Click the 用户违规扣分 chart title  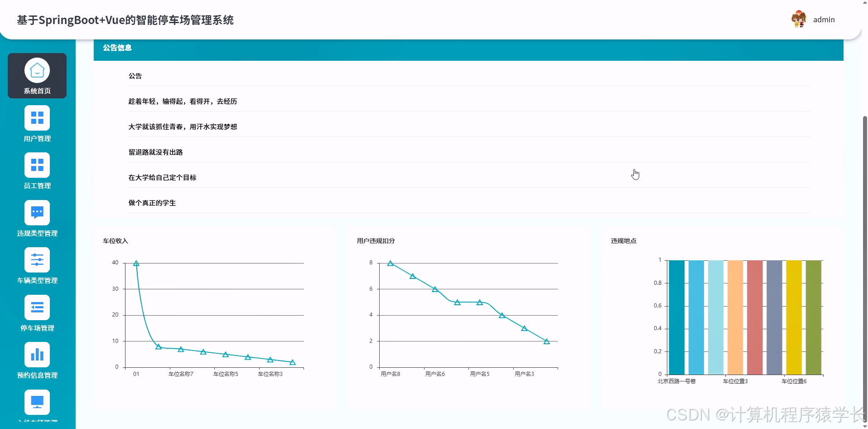[x=376, y=241]
